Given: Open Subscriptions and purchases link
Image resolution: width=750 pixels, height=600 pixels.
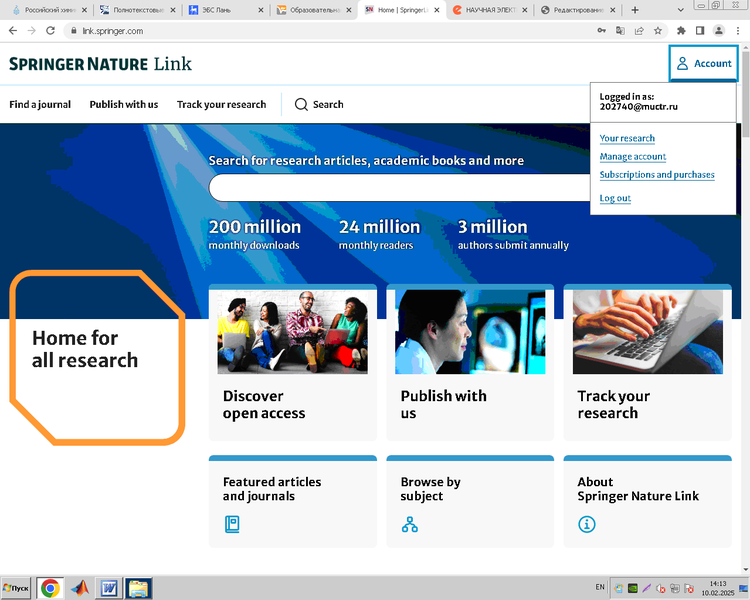Looking at the screenshot, I should 657,175.
